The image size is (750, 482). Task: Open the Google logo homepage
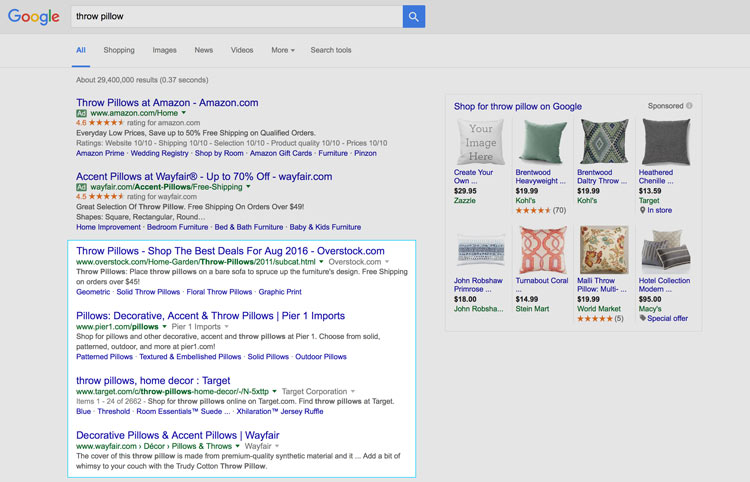click(x=33, y=17)
